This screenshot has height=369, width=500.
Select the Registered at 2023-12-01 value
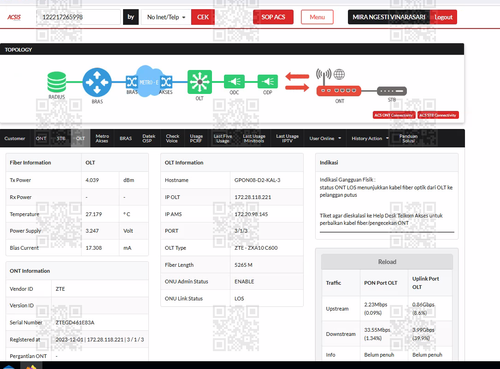pos(100,339)
